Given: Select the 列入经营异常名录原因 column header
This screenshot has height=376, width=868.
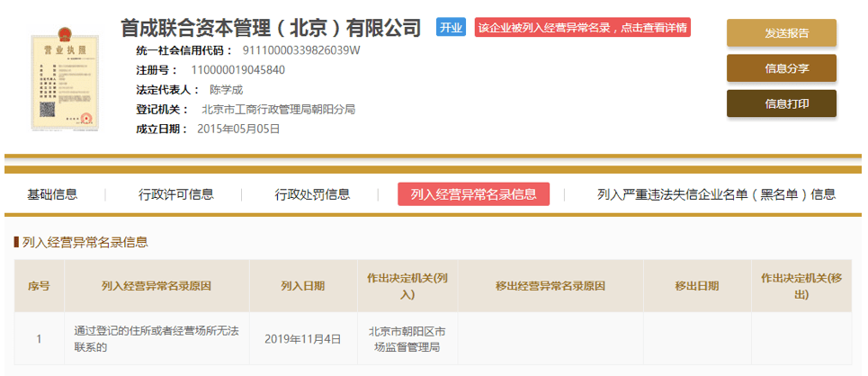Looking at the screenshot, I should click(156, 286).
